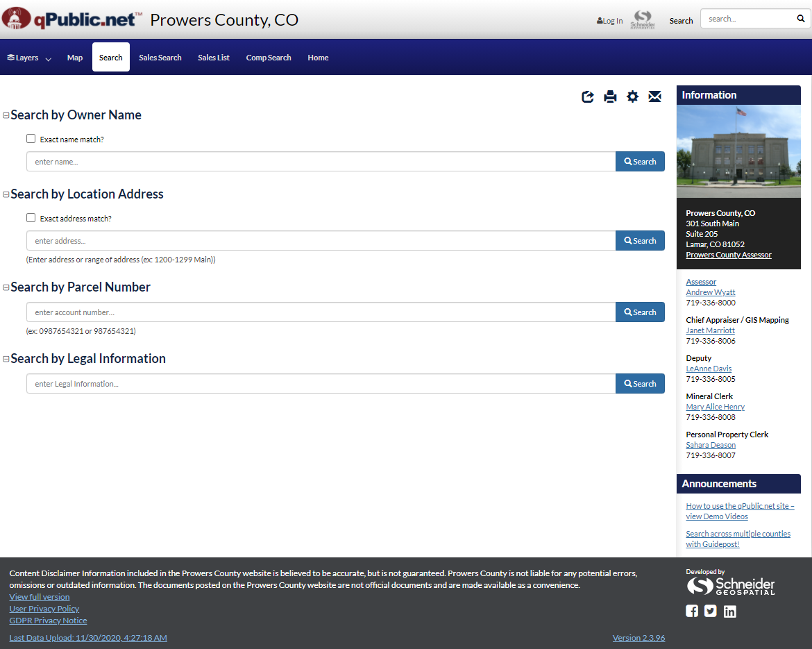The image size is (812, 649).
Task: Open the Sales Search tab
Action: [160, 58]
